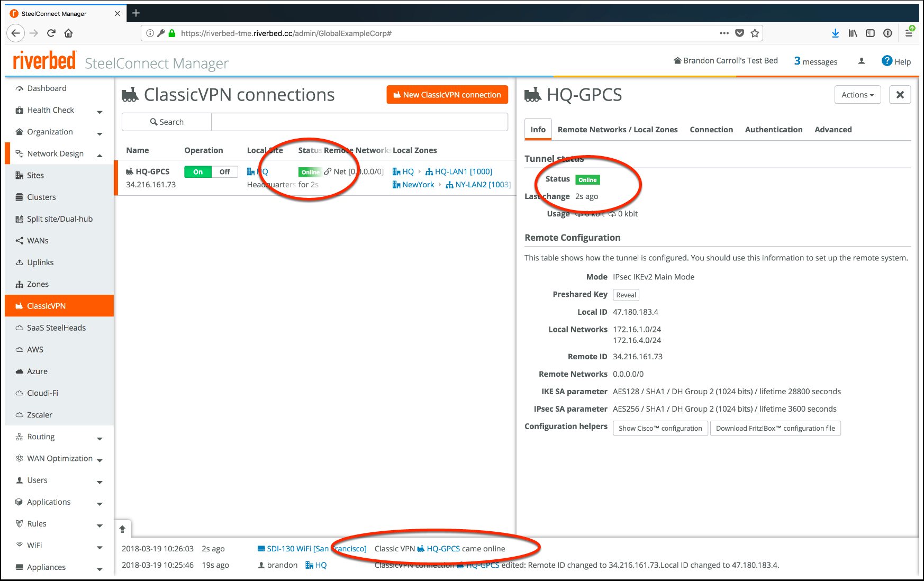The width and height of the screenshot is (924, 581).
Task: Expand Routing sidebar section
Action: pyautogui.click(x=99, y=438)
